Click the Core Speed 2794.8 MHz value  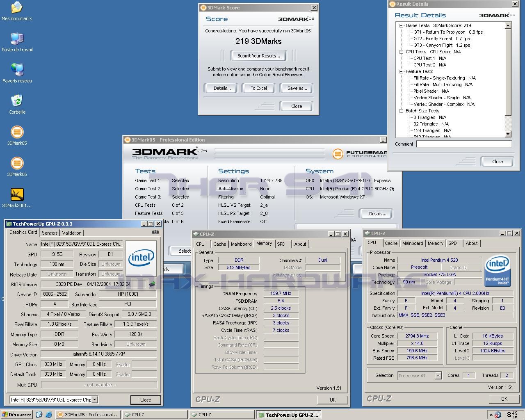tap(417, 336)
